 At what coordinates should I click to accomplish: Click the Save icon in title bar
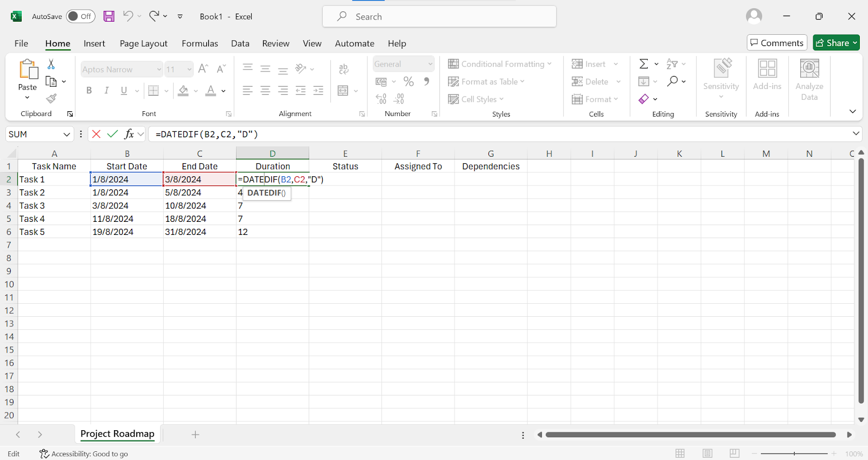[x=109, y=16]
